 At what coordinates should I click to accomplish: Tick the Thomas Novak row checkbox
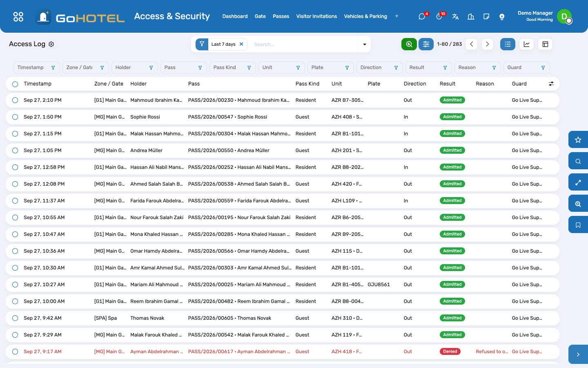[x=15, y=318]
